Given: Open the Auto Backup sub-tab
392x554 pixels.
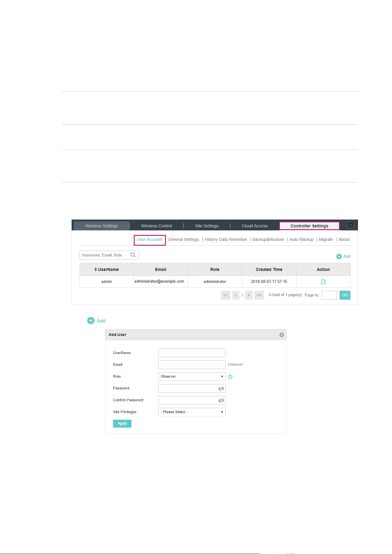Looking at the screenshot, I should [301, 239].
